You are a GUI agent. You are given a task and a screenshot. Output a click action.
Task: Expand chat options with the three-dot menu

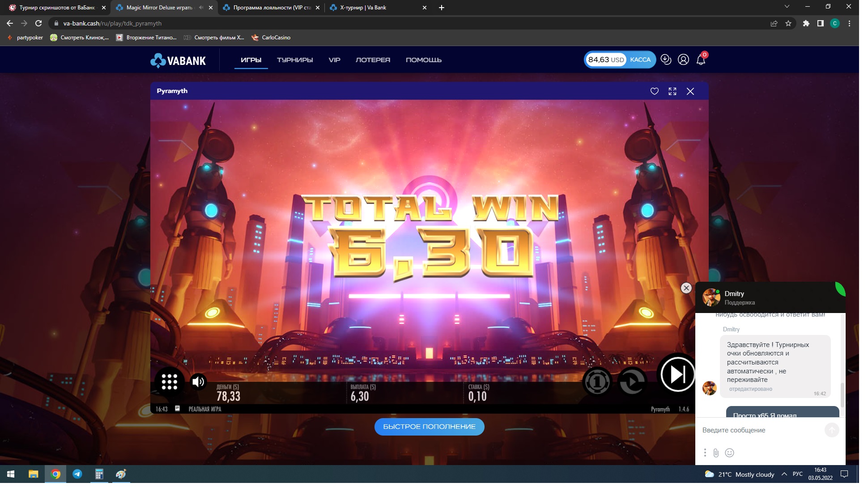click(705, 453)
